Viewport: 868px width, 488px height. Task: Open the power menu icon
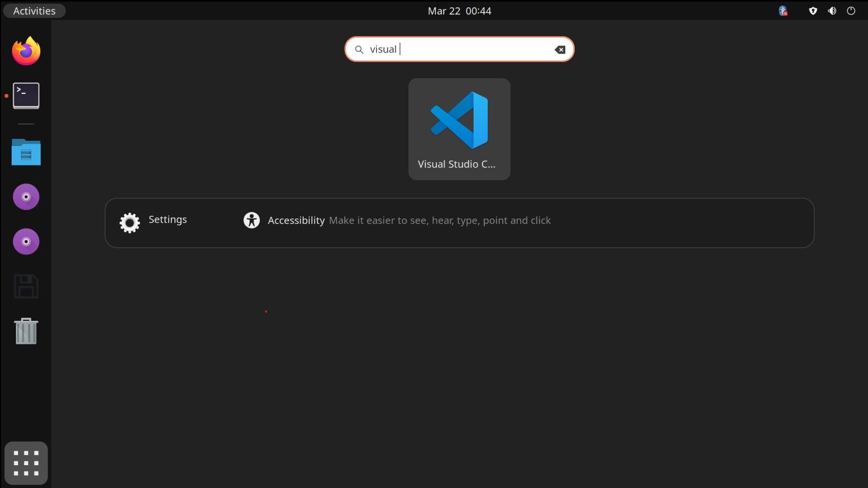851,11
